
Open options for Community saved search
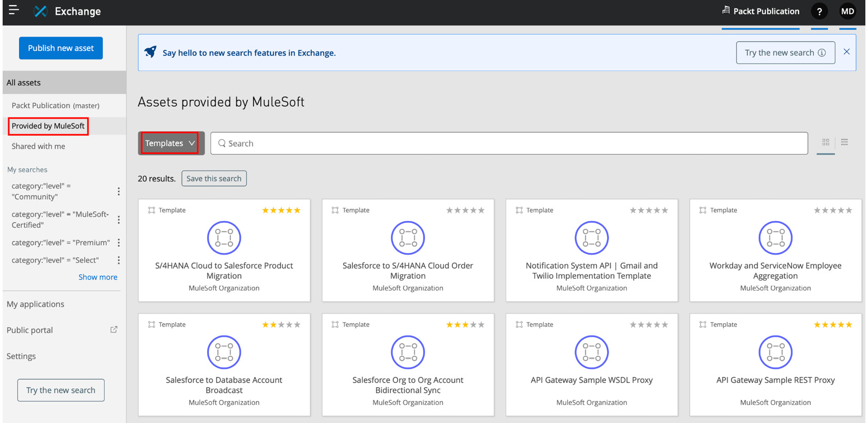118,192
